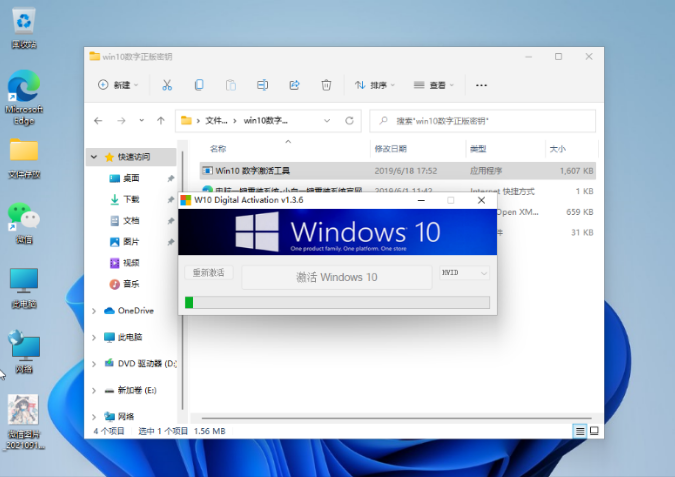Click the Share icon in toolbar
The image size is (675, 477).
(294, 85)
